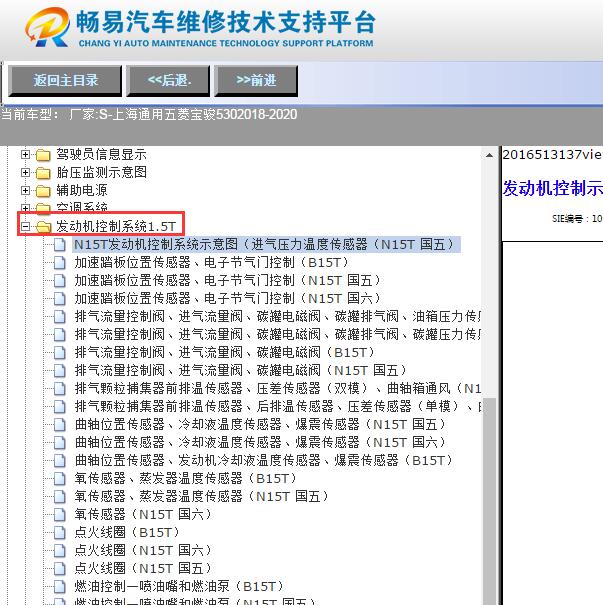
Task: Open 点火线圈 (N15T 国六) document
Action: [x=143, y=550]
